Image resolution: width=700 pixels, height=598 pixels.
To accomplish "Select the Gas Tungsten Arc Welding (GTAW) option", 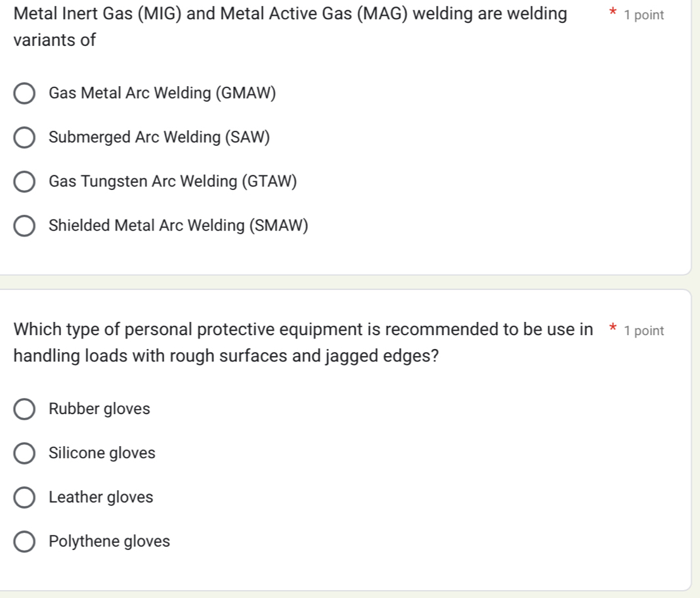I will point(24,181).
